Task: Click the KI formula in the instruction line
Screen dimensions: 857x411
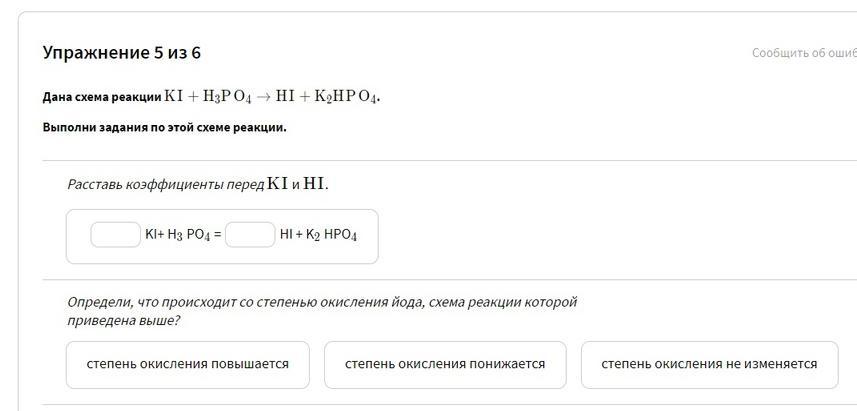Action: click(277, 184)
